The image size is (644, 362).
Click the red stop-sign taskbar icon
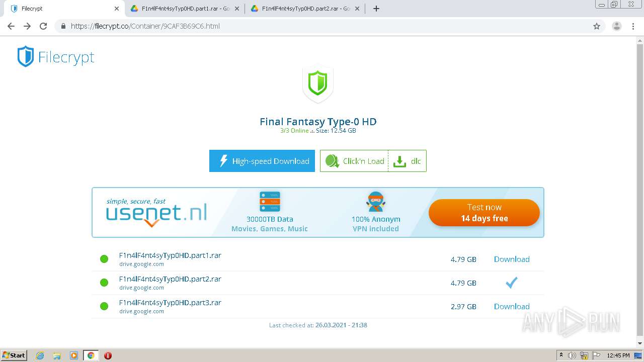click(108, 355)
